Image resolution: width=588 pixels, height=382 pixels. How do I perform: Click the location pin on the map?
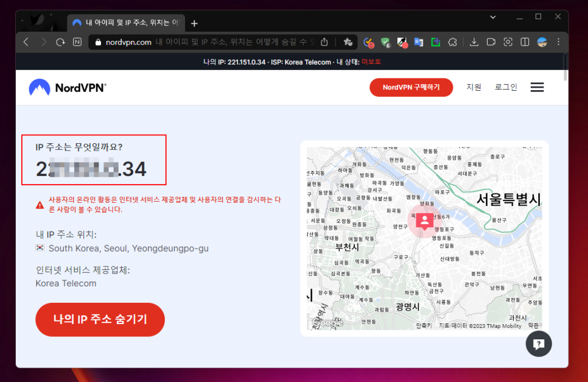(x=424, y=221)
